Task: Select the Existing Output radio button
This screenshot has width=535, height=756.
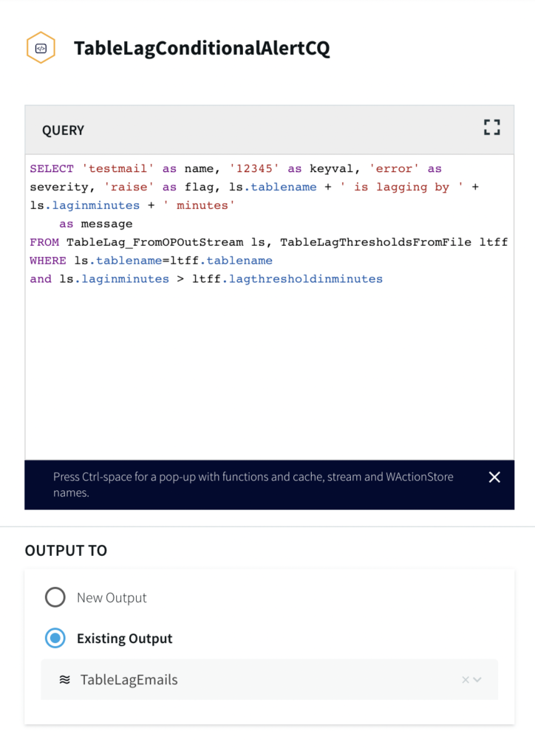Action: (55, 638)
